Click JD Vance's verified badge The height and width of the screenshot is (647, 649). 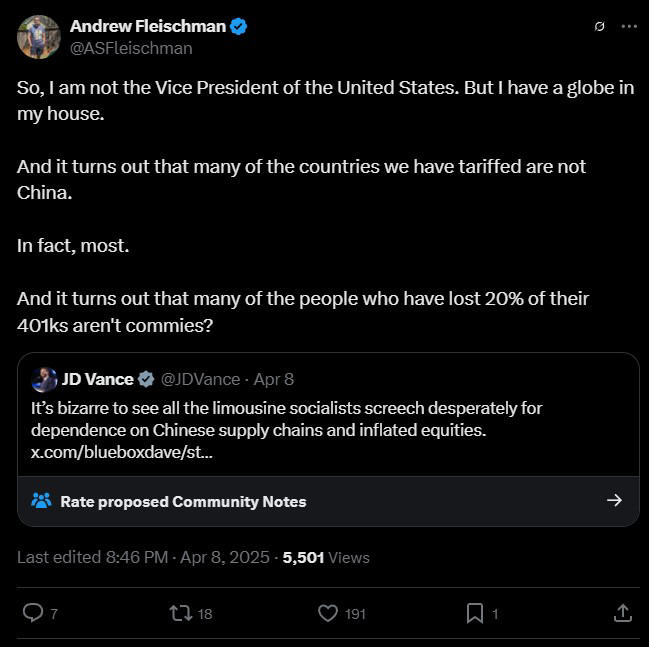(146, 379)
